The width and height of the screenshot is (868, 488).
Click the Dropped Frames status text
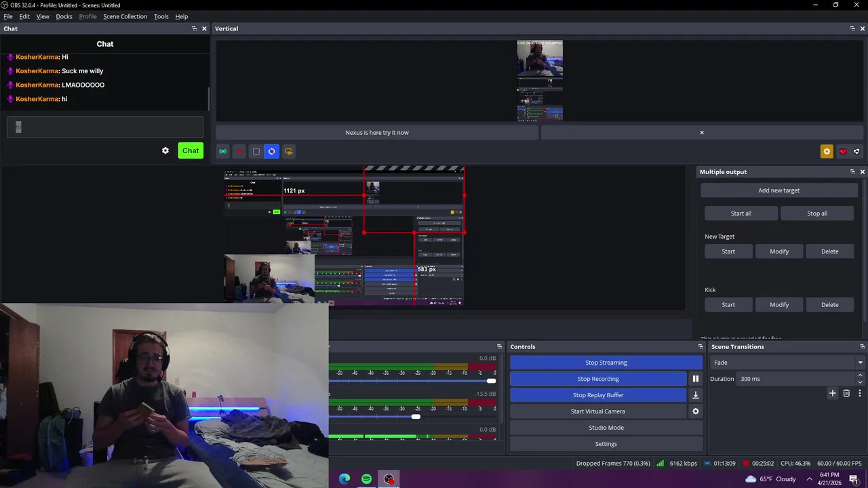[x=613, y=464]
